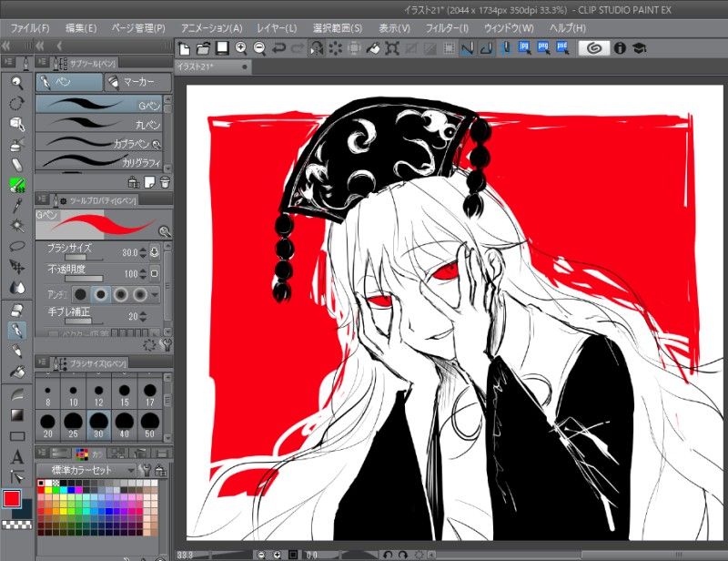
Task: Toggle Snap to grid pen icon
Action: tap(506, 48)
